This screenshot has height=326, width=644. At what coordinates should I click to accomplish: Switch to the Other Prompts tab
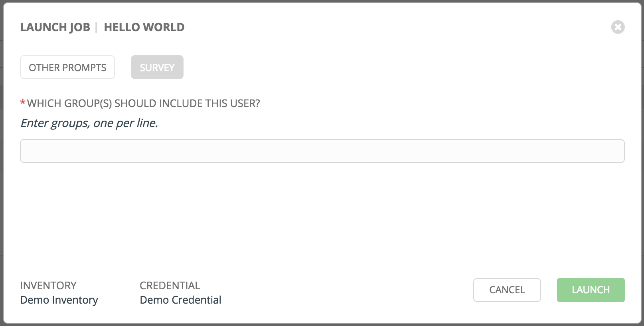click(x=67, y=67)
